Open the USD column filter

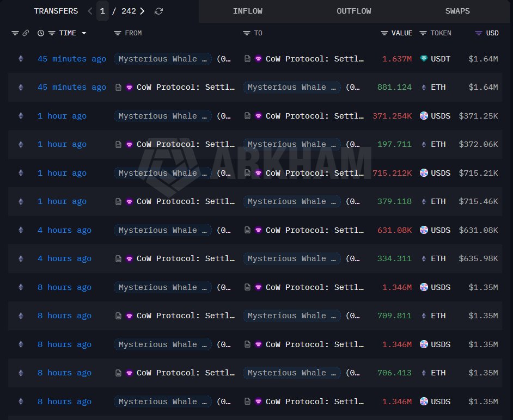[x=479, y=33]
